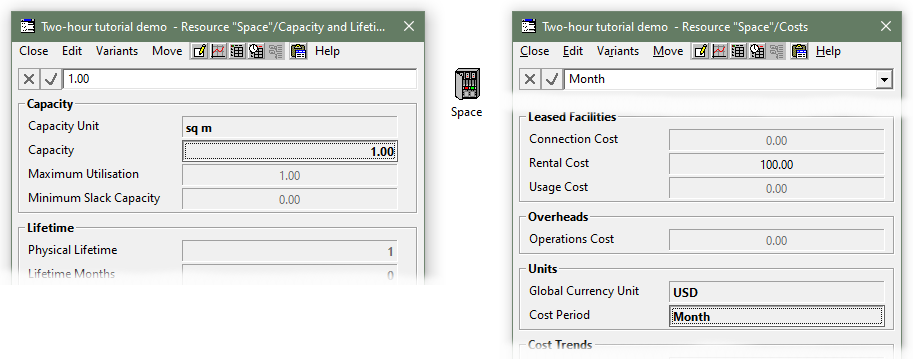Click the greyed tree-list icon in Costs window toolbar

pos(776,51)
